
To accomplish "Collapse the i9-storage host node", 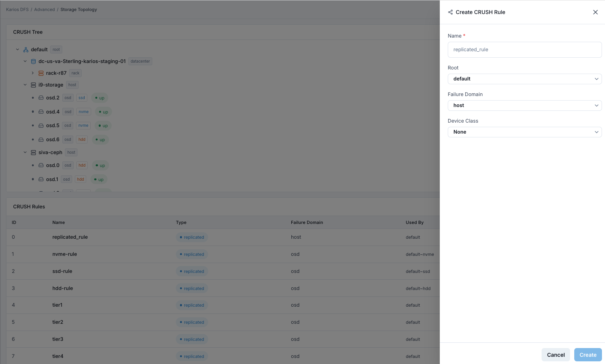I will (25, 85).
